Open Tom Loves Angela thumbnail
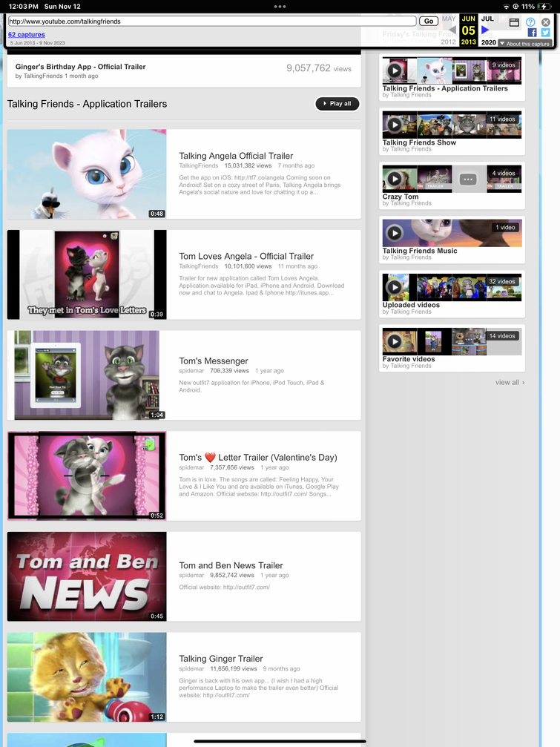The width and height of the screenshot is (560, 747). (87, 274)
